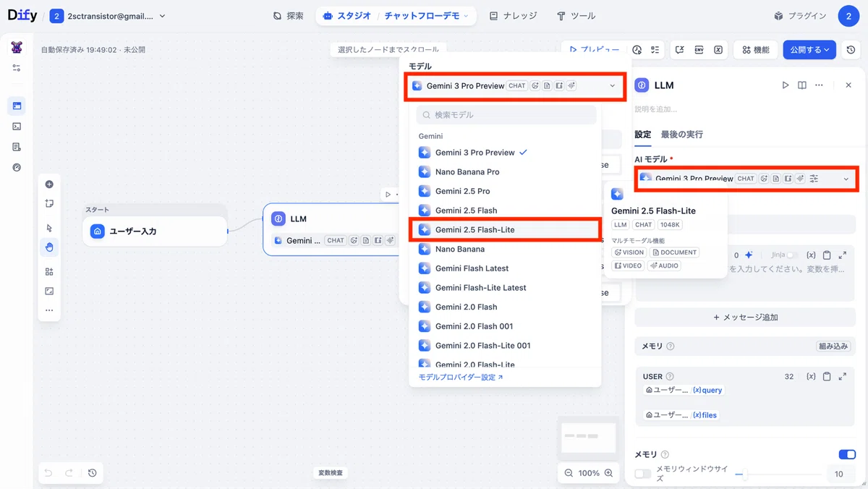868x489 pixels.
Task: Click the 100% zoom level menu
Action: pyautogui.click(x=589, y=473)
